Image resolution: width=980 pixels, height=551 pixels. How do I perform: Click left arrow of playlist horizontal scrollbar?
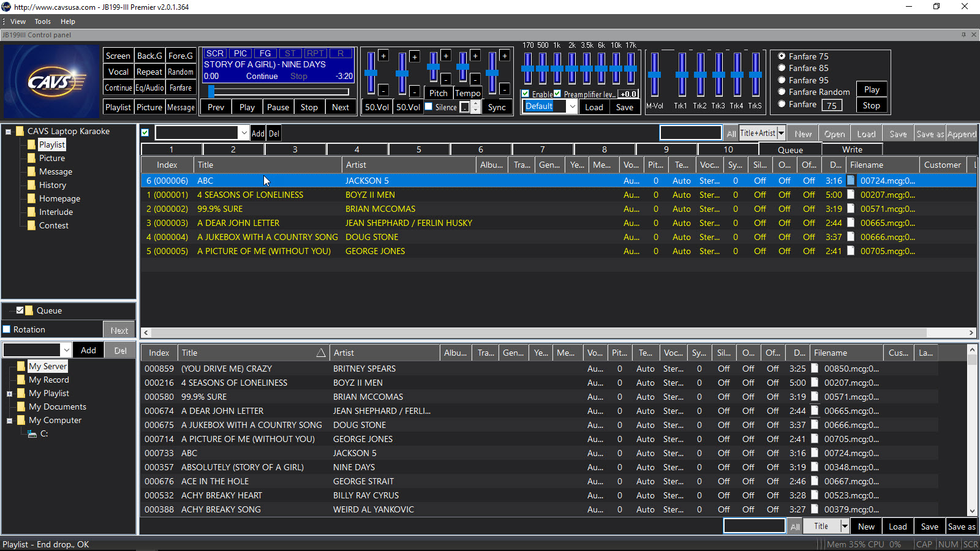tap(146, 332)
